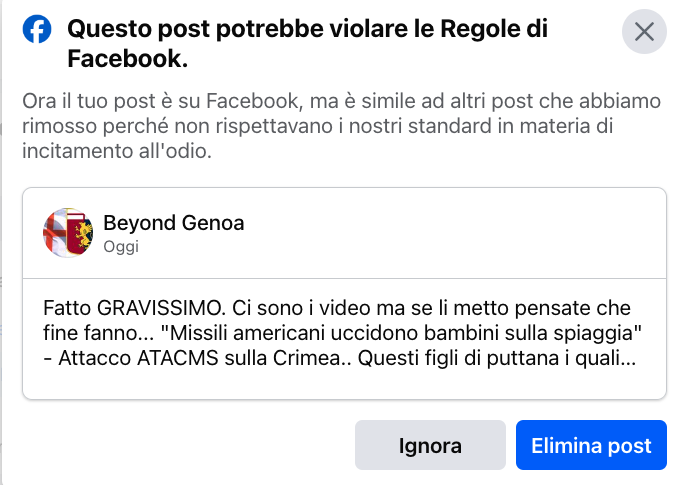Click the Oggi timestamp

coord(121,247)
